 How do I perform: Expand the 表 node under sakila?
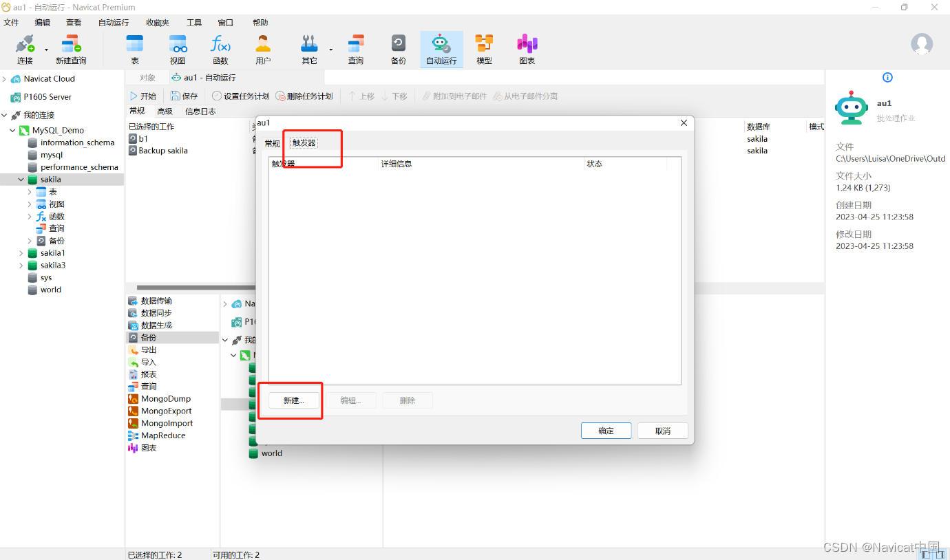(x=30, y=192)
